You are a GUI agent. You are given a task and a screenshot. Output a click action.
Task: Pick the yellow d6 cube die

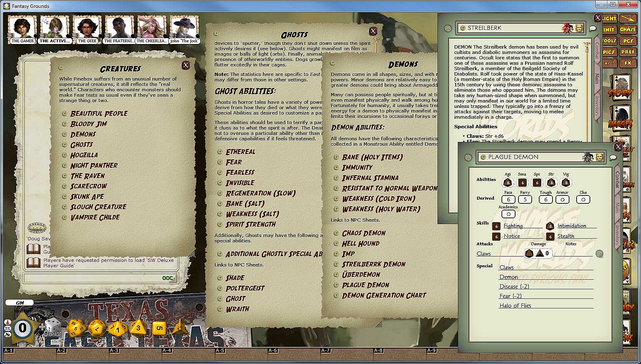(x=159, y=328)
